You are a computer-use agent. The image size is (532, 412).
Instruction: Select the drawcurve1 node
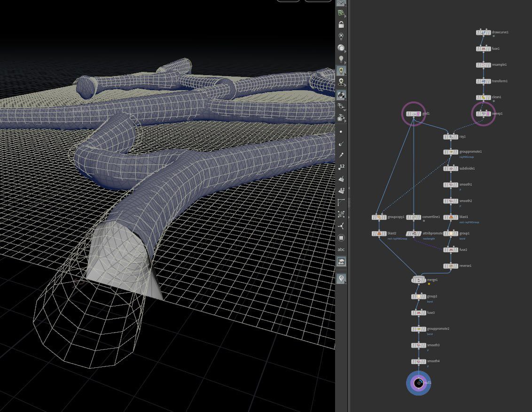(x=484, y=32)
